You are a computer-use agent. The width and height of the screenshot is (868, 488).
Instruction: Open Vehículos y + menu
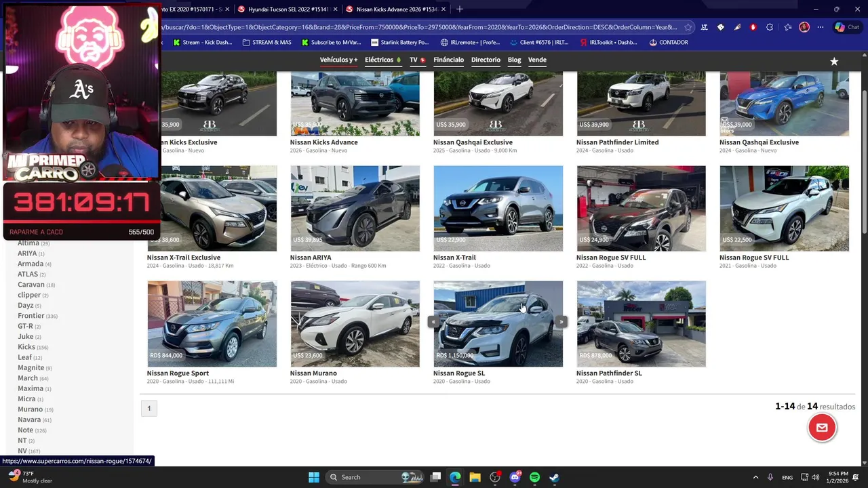[338, 60]
